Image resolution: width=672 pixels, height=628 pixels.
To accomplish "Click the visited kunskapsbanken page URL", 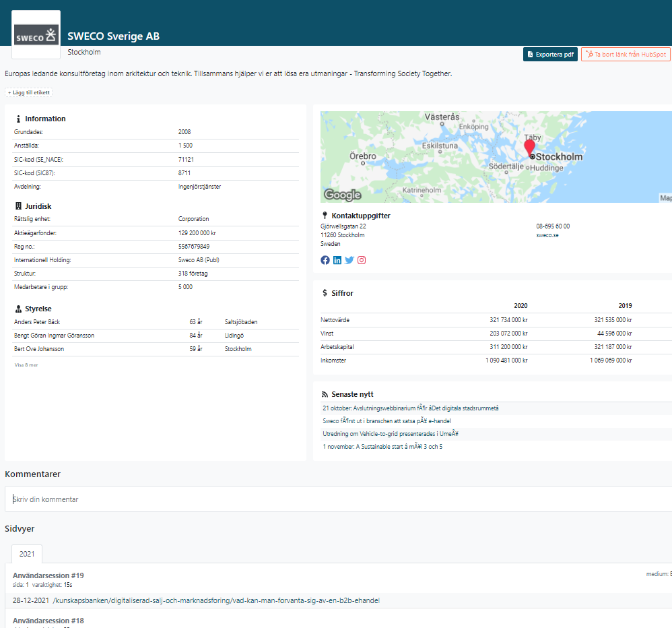I will click(216, 600).
